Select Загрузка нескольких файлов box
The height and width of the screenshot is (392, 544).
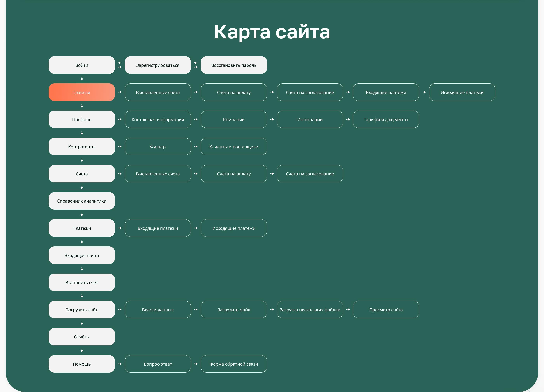[310, 310]
